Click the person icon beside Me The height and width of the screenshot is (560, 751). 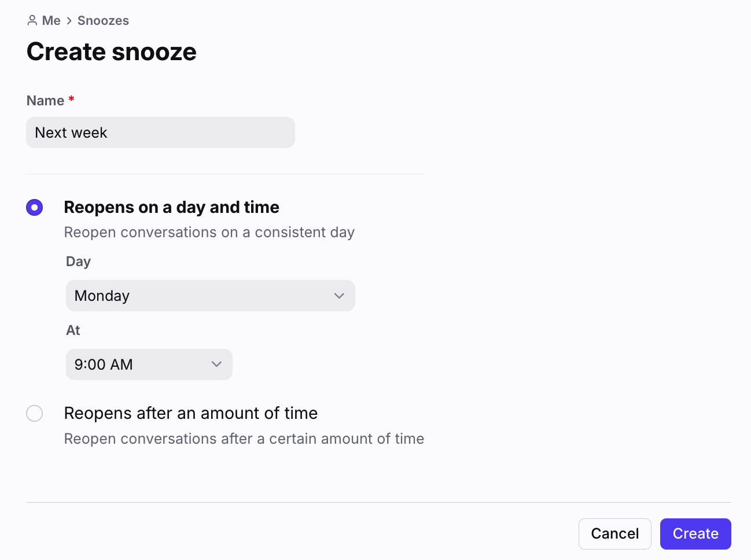32,21
